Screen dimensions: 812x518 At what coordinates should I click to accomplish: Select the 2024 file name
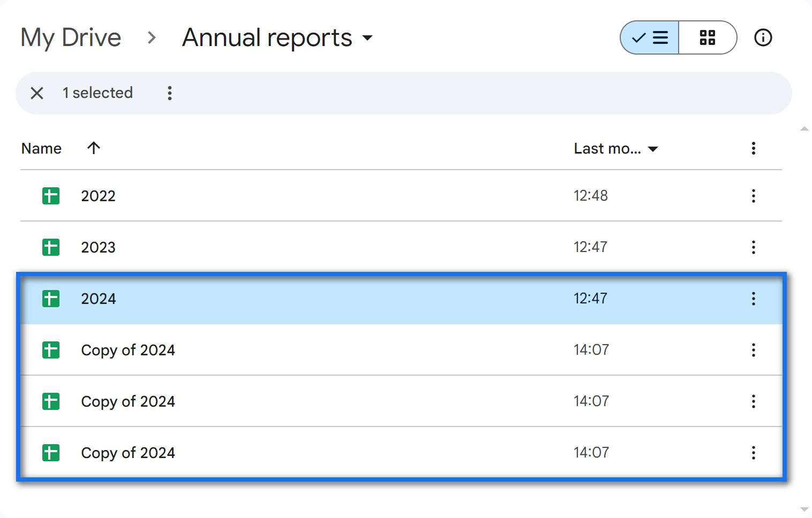click(x=99, y=299)
